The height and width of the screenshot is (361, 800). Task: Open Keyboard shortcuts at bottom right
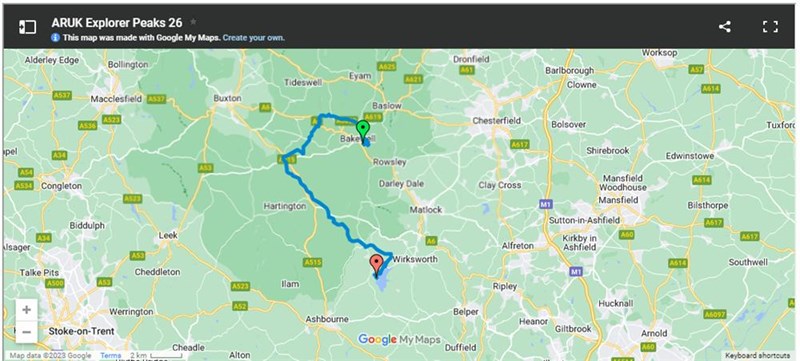758,355
